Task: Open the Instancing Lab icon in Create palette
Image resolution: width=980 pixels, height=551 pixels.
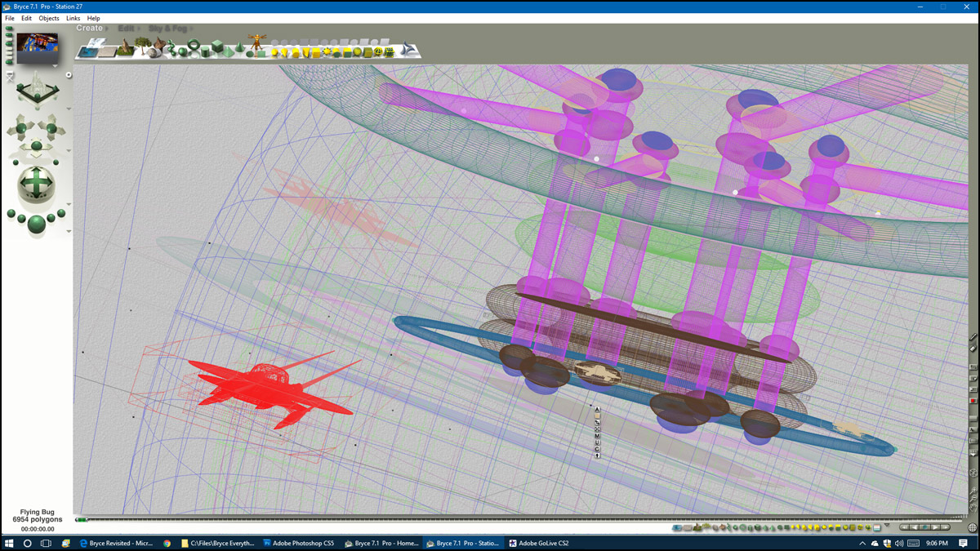Action: click(x=411, y=50)
